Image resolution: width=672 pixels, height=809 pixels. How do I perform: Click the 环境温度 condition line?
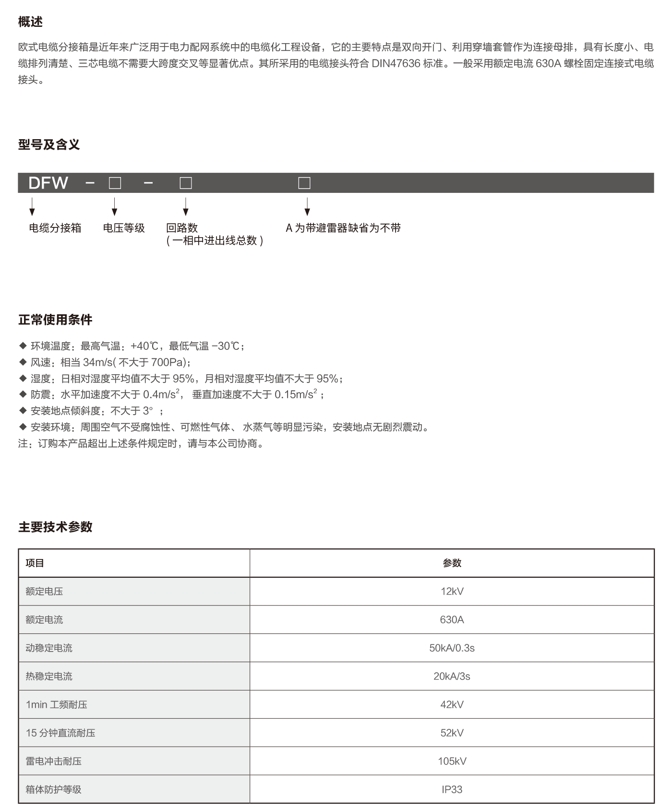coord(132,346)
